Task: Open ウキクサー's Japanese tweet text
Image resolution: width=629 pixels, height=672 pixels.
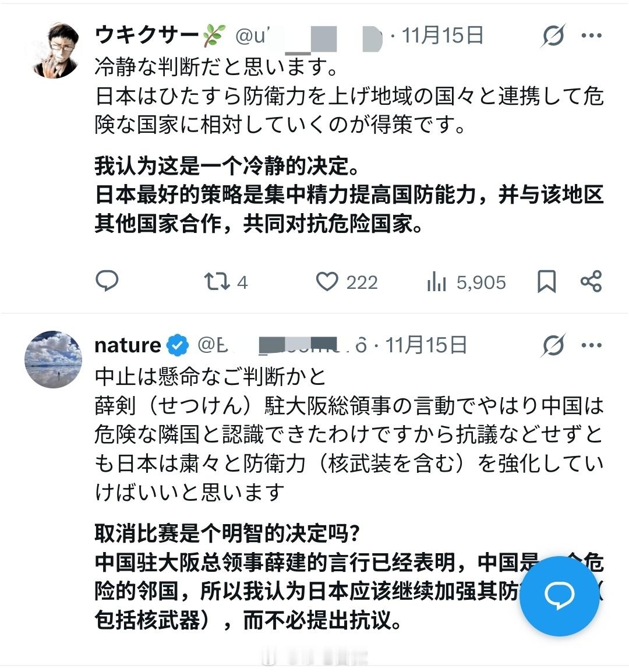Action: pyautogui.click(x=349, y=96)
